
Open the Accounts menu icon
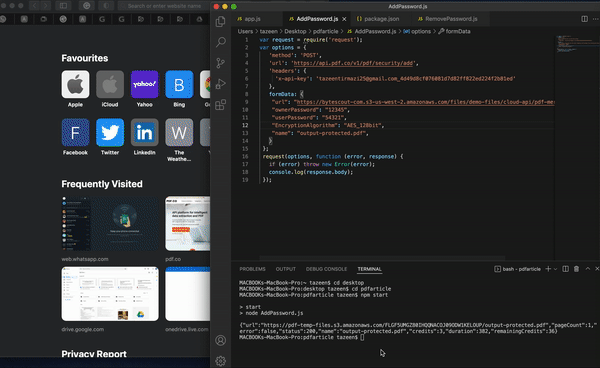220,340
